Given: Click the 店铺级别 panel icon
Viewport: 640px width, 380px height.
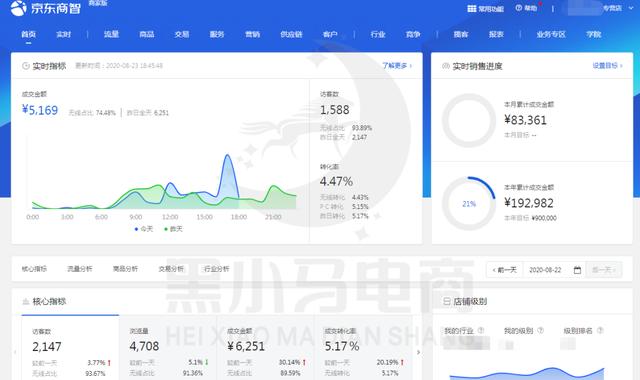Looking at the screenshot, I should pos(447,301).
